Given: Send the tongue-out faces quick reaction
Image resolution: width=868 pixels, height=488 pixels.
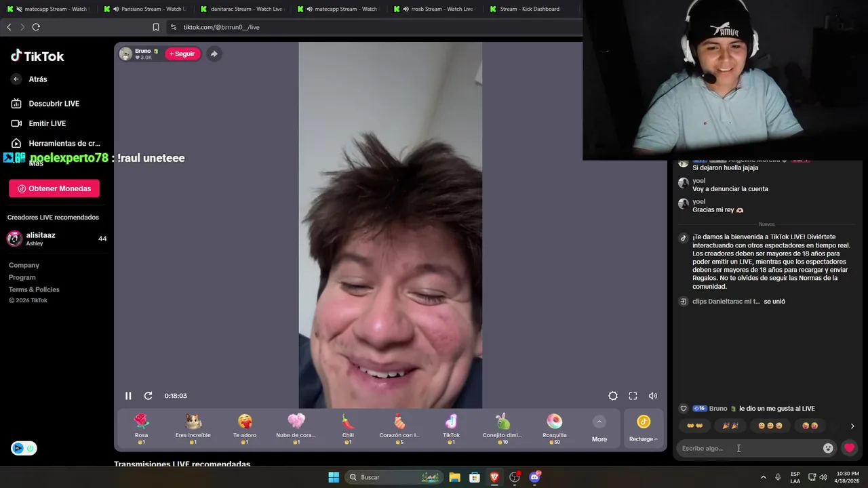Looking at the screenshot, I should coord(810,426).
